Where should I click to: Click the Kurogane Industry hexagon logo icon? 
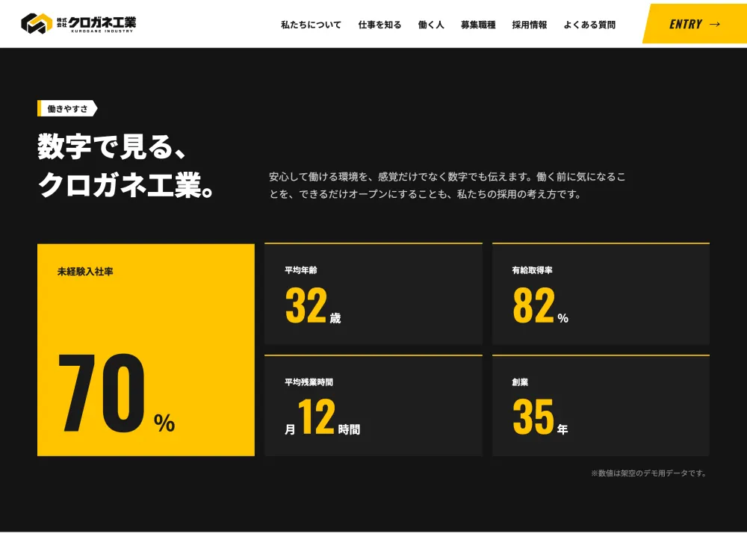click(x=37, y=23)
